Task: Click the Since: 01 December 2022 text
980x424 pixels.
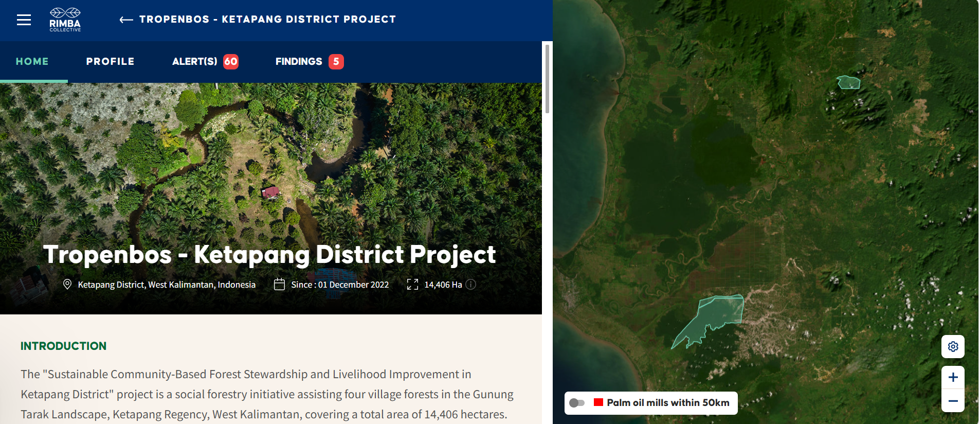Action: (340, 285)
